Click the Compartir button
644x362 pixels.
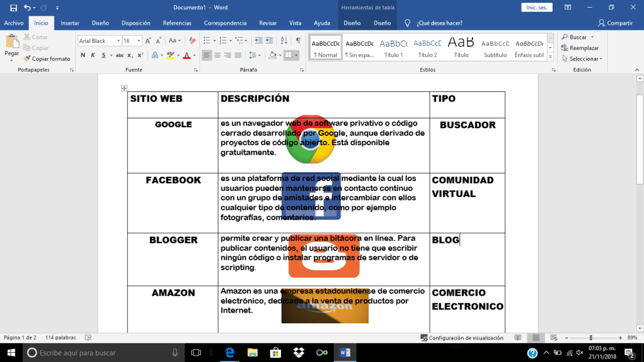(615, 23)
